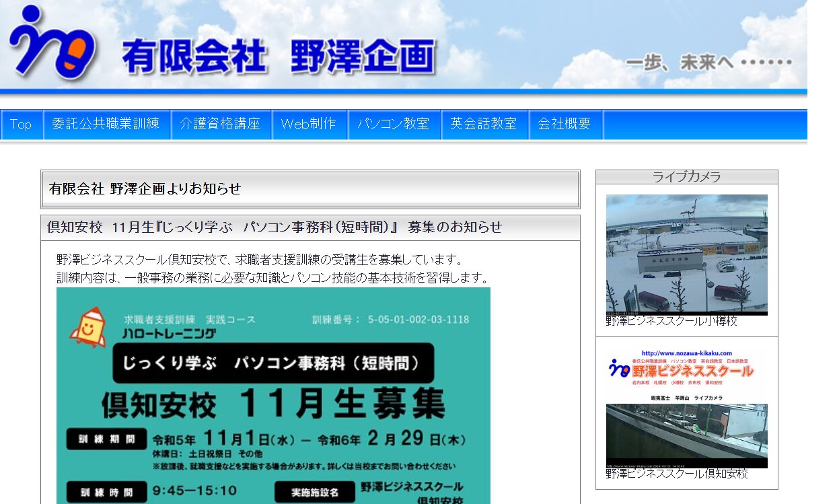Click the small logo in 野澤ビジネススクール banner

pyautogui.click(x=619, y=368)
